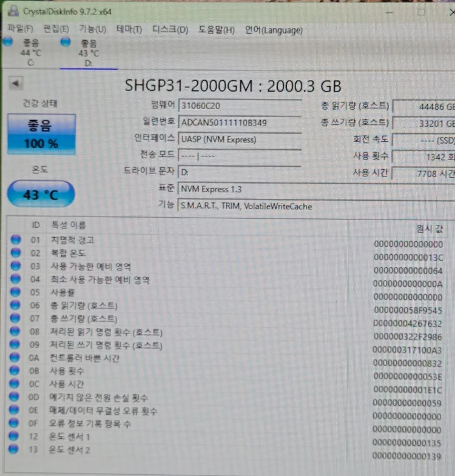Image resolution: width=455 pixels, height=476 pixels.
Task: Click total host writes value 33201 GB
Action: [x=423, y=123]
